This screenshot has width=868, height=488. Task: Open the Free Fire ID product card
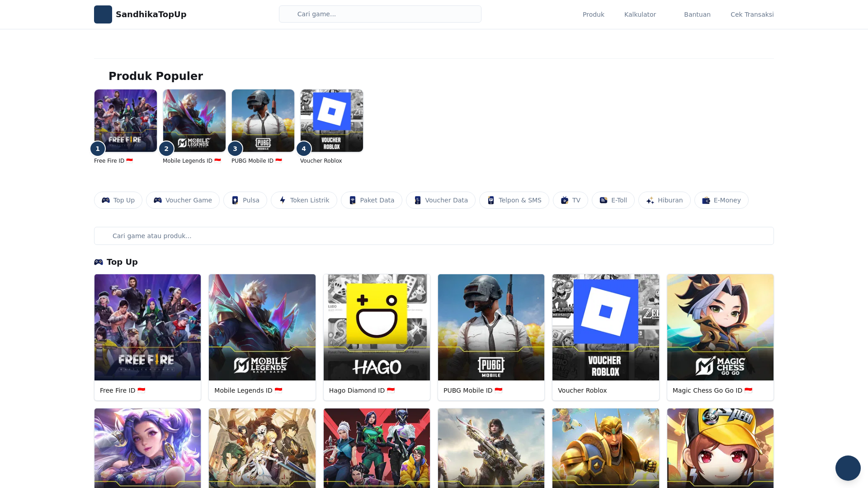147,337
